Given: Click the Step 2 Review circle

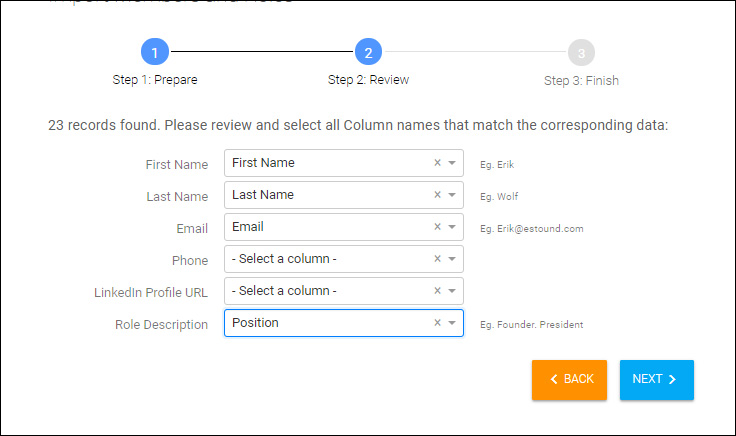Looking at the screenshot, I should click(368, 52).
